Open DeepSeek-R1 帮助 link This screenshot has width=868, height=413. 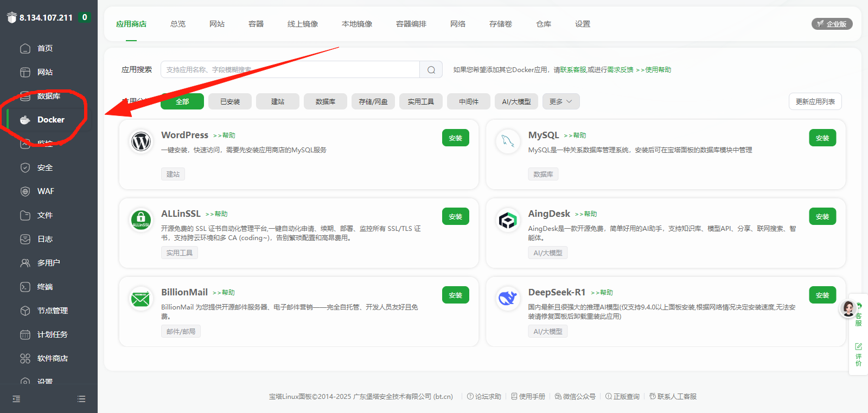pos(602,293)
